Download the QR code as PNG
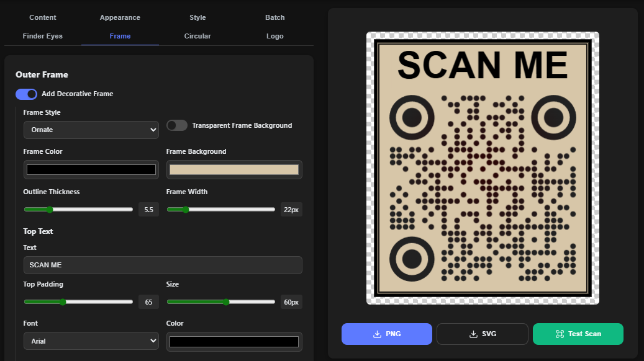The height and width of the screenshot is (361, 644). (387, 334)
